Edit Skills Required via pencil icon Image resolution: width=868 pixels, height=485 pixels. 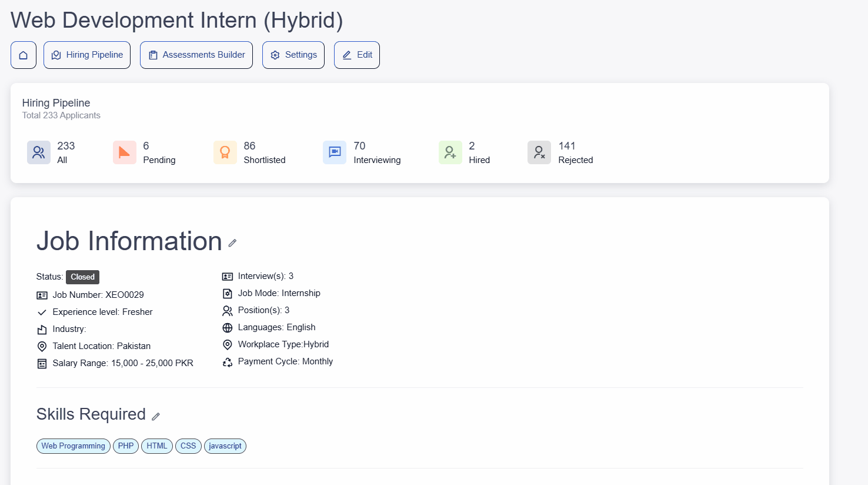(156, 417)
